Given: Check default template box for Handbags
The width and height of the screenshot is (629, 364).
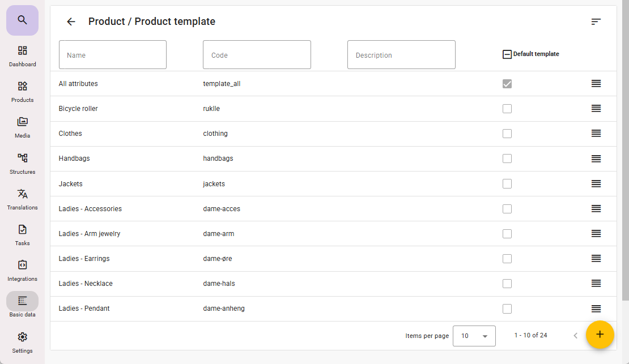Looking at the screenshot, I should click(507, 159).
